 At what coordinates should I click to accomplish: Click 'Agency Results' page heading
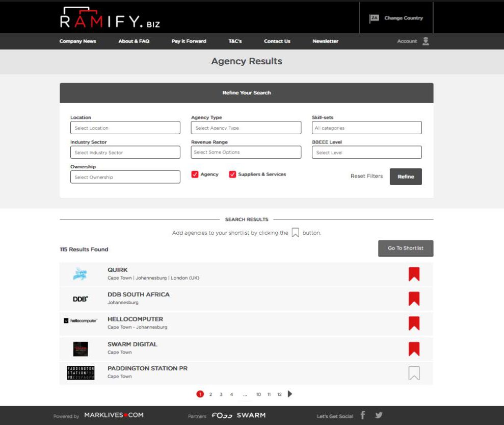tap(247, 61)
